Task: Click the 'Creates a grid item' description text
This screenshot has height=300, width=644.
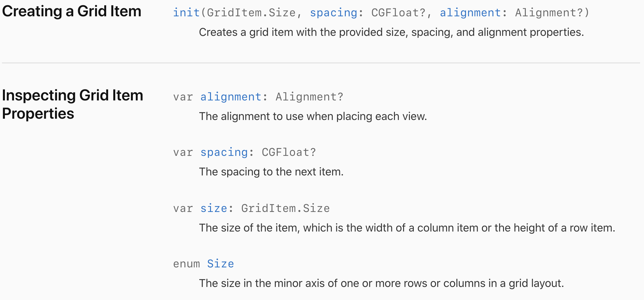Action: 391,32
